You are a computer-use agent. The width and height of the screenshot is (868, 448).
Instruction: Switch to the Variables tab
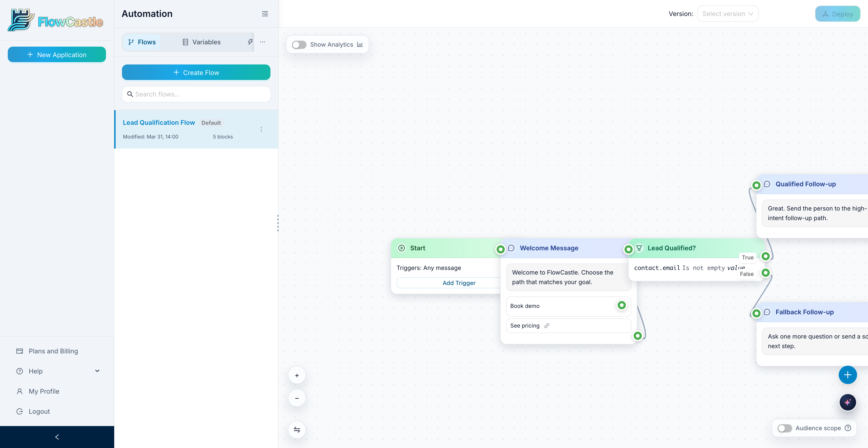tap(201, 42)
